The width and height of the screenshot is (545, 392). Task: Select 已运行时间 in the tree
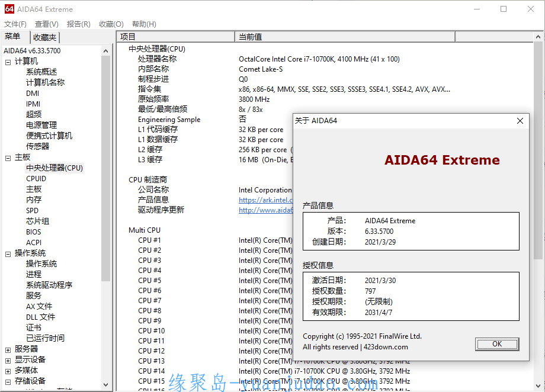pyautogui.click(x=45, y=338)
